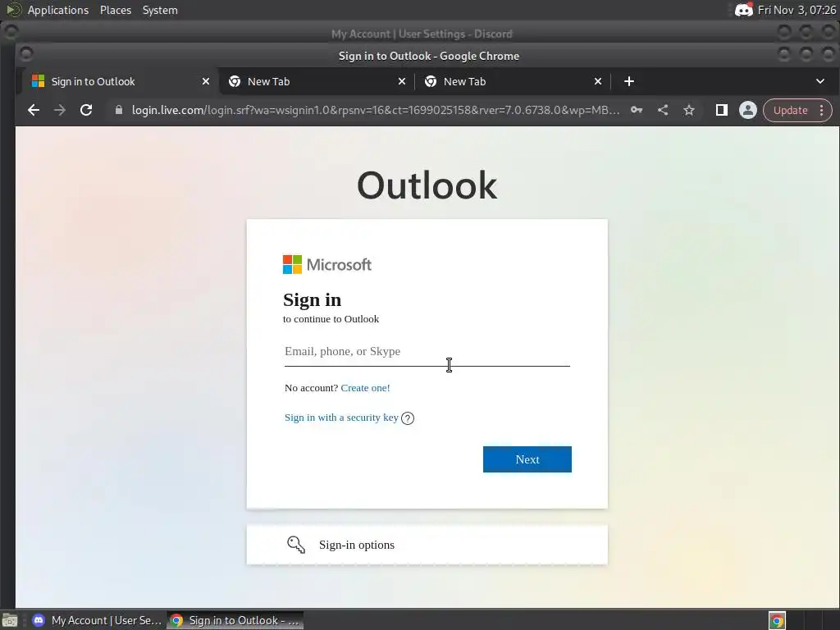
Task: Open the Places menu
Action: (115, 10)
